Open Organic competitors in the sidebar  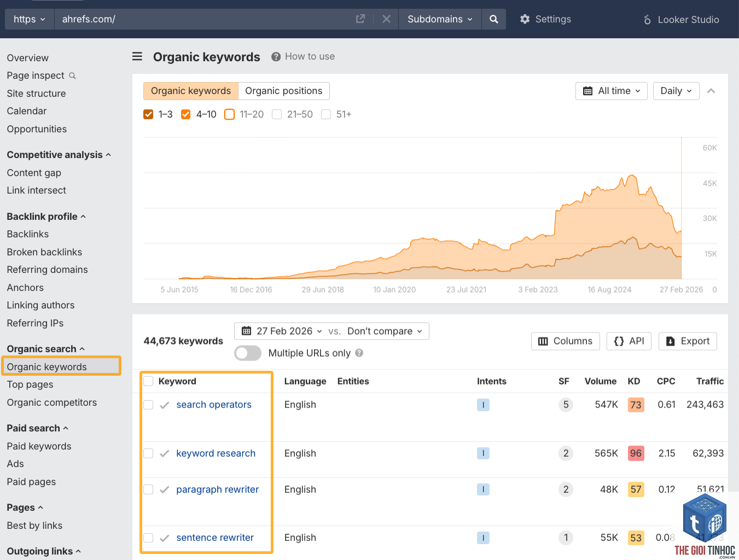(52, 402)
